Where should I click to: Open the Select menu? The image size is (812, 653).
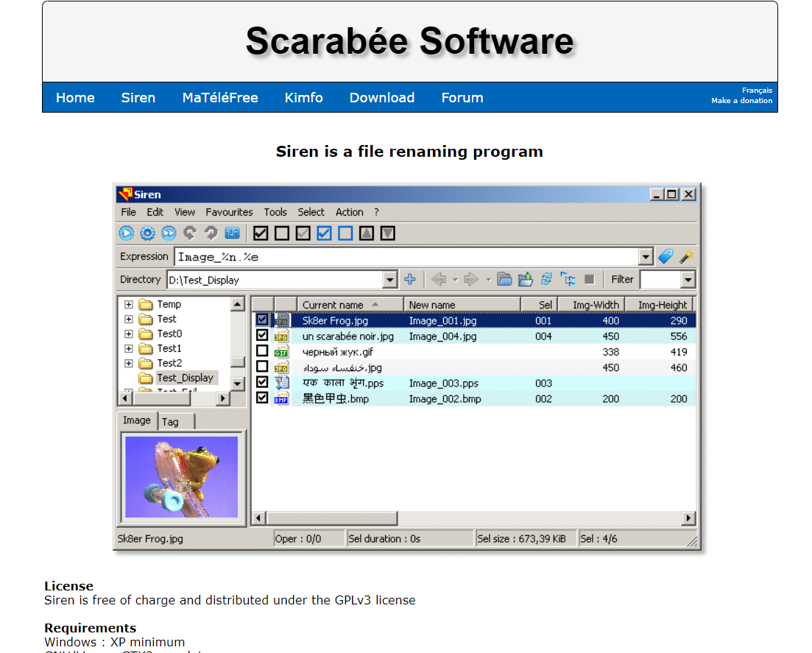tap(311, 212)
